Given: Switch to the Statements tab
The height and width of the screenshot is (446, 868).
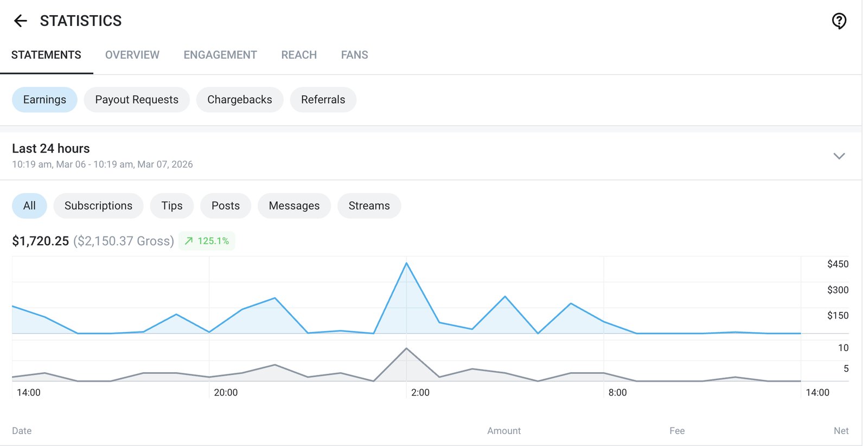Looking at the screenshot, I should pyautogui.click(x=46, y=55).
